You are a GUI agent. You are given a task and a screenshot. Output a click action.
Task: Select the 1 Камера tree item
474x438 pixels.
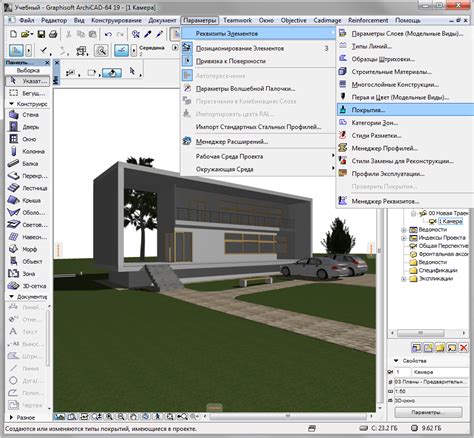tap(450, 221)
